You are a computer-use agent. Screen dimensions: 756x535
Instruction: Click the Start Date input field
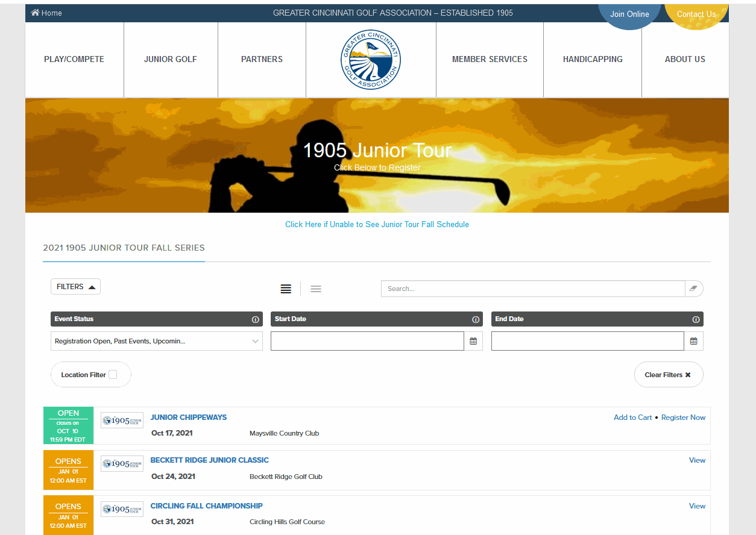click(x=367, y=341)
